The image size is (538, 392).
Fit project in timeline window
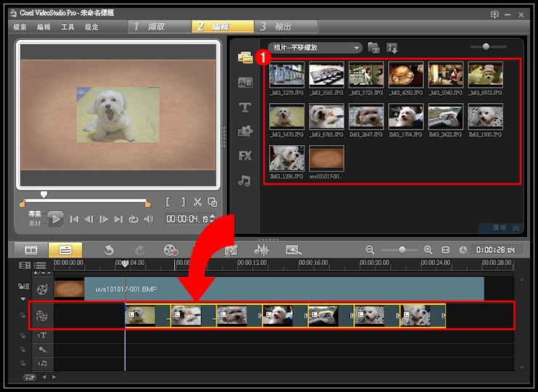click(x=445, y=250)
